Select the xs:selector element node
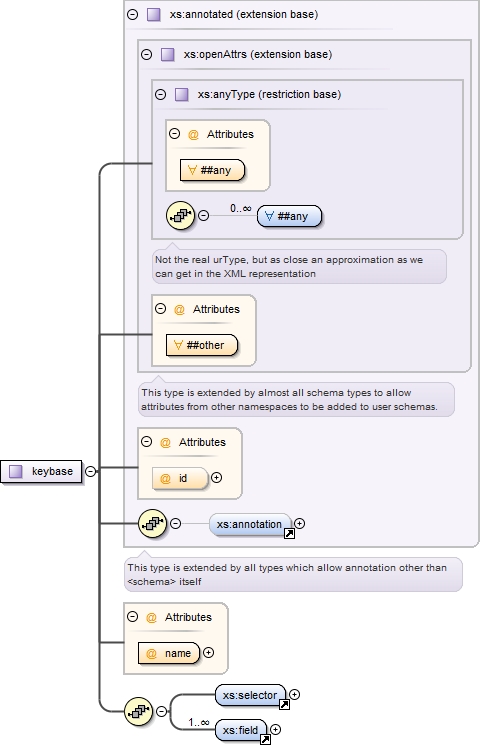The image size is (481, 746). click(250, 695)
